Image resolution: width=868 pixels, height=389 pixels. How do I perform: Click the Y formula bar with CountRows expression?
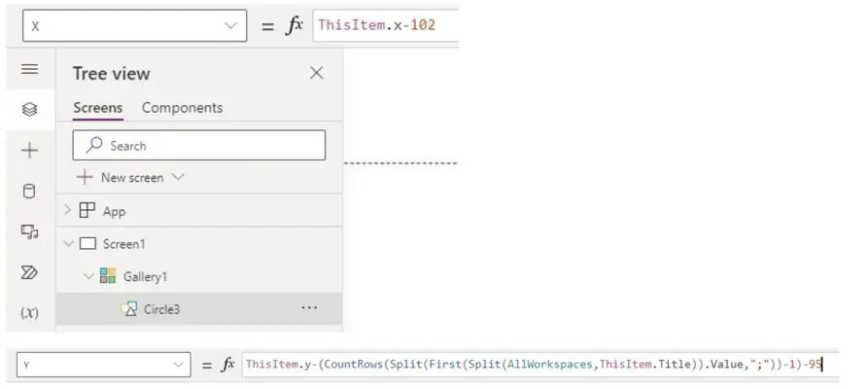coord(540,364)
